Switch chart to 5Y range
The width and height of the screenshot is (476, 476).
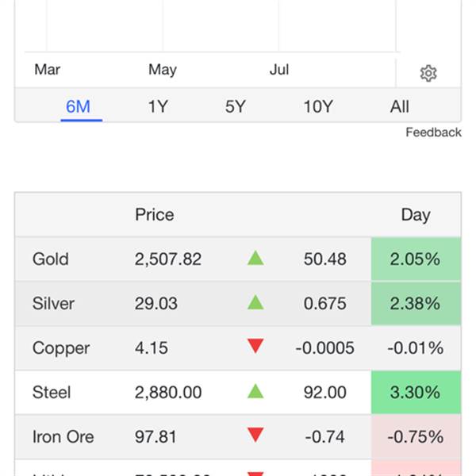pyautogui.click(x=236, y=106)
